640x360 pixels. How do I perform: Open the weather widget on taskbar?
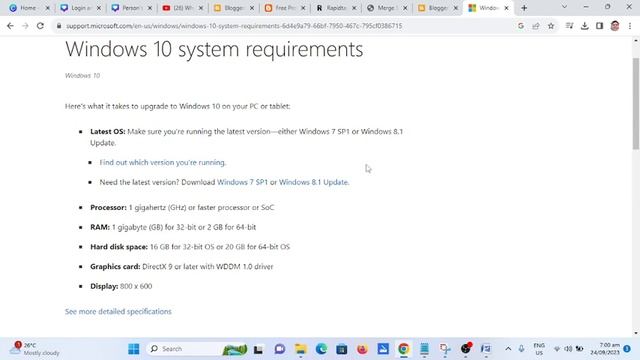(35, 349)
